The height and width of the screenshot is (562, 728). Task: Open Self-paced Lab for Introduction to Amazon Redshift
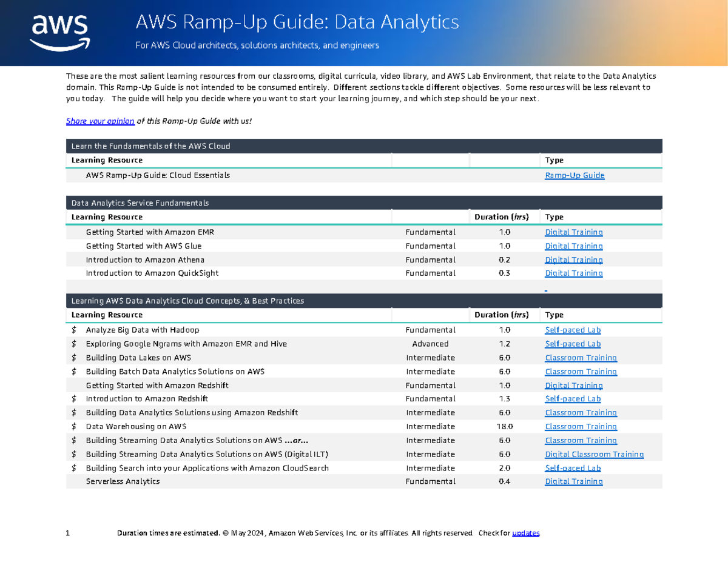pos(573,398)
